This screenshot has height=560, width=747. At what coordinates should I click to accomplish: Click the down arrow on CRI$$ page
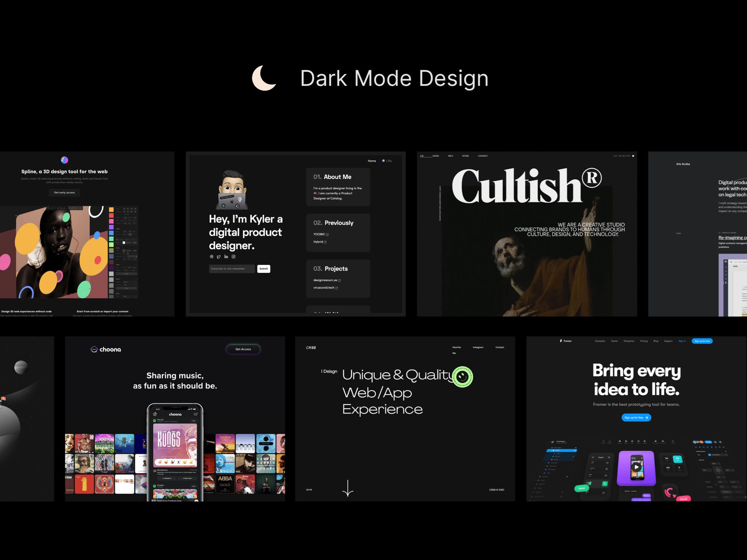pyautogui.click(x=348, y=488)
